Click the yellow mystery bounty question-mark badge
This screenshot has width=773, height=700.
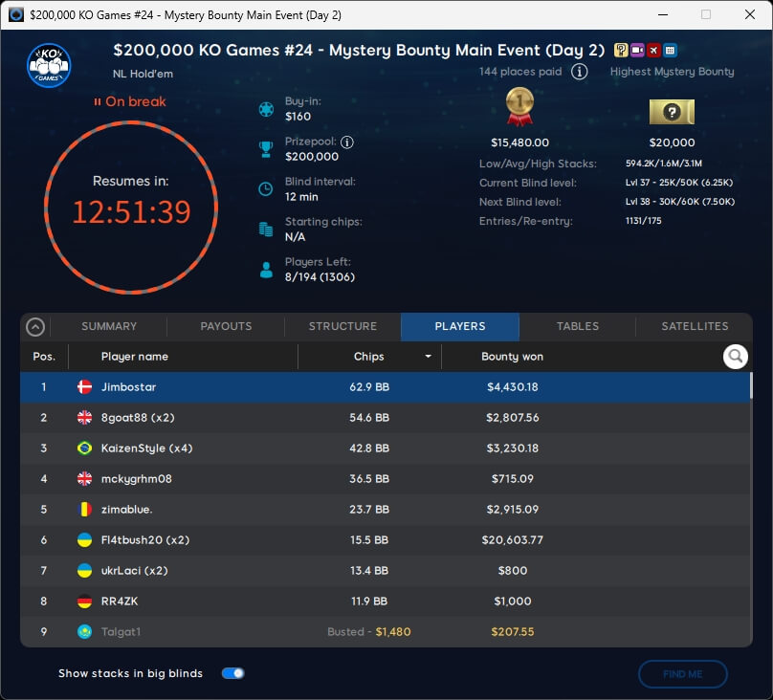tap(621, 51)
